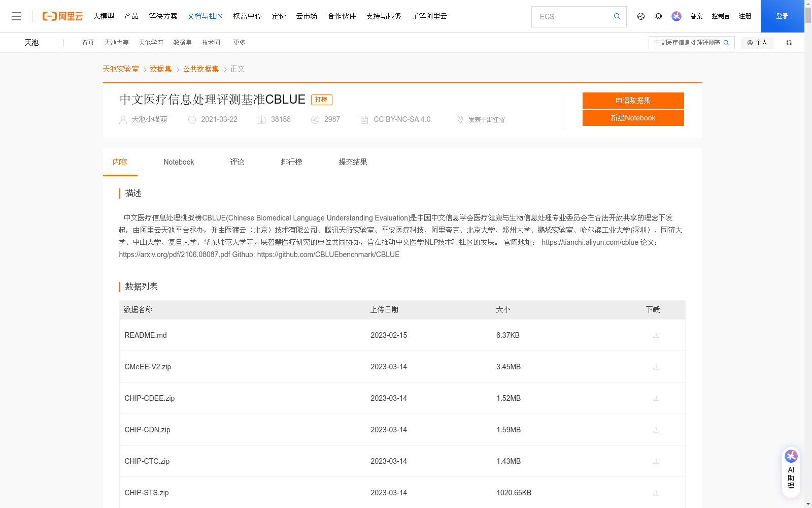The image size is (812, 508).
Task: Switch to the 排行榜 tab
Action: [291, 162]
